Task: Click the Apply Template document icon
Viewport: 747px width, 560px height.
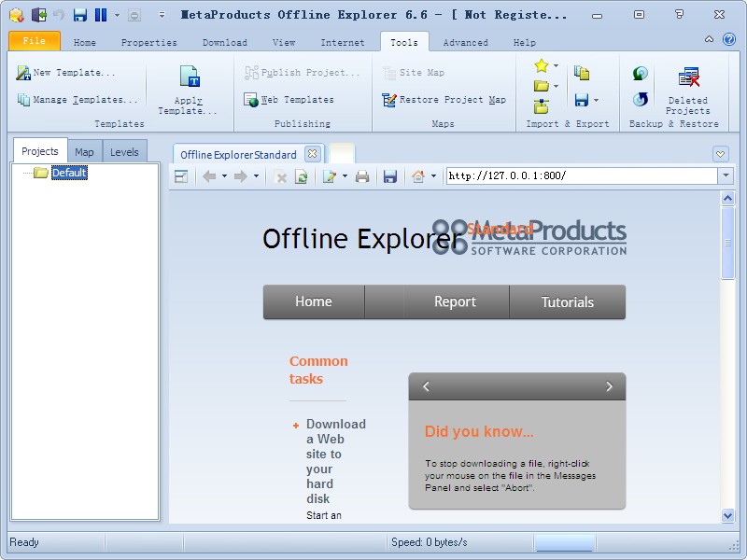Action: (190, 77)
